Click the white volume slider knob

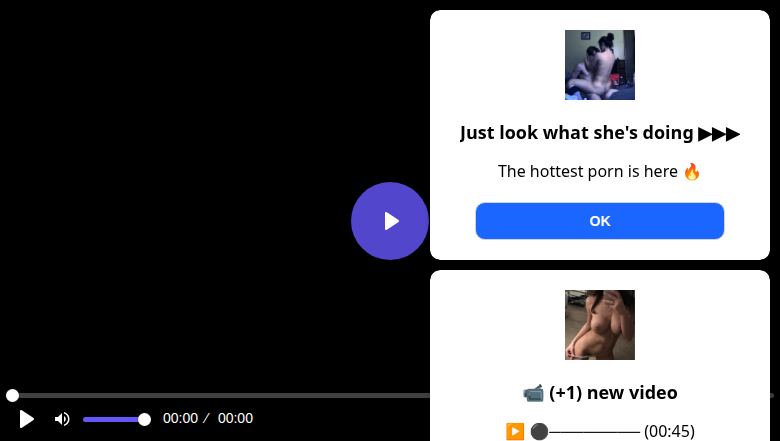(144, 420)
